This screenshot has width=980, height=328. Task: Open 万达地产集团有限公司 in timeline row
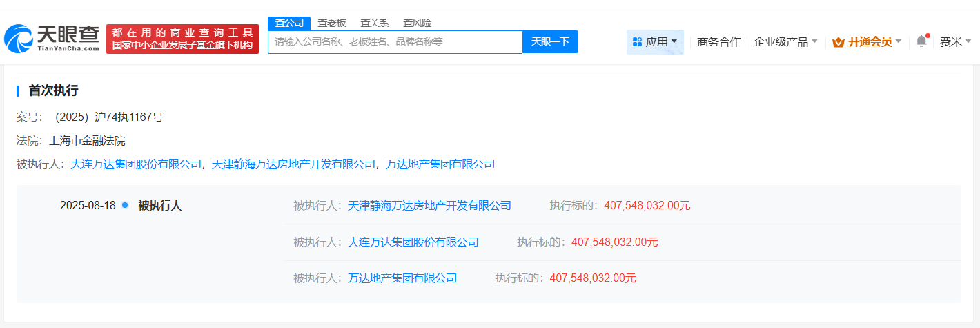coord(402,278)
